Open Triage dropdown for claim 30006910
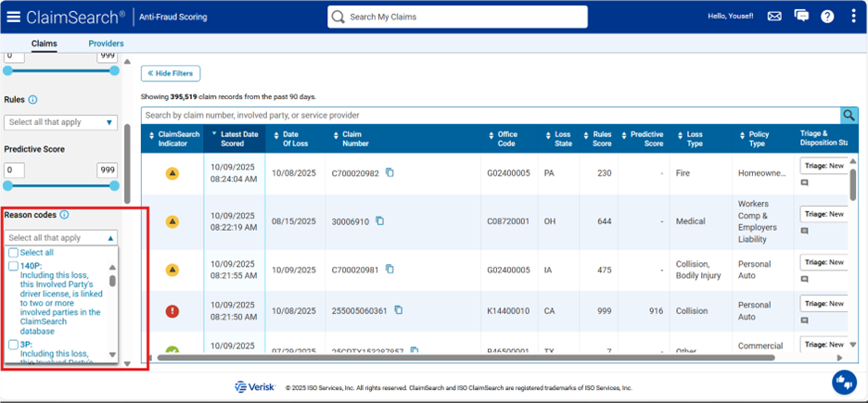This screenshot has width=868, height=403. point(823,214)
